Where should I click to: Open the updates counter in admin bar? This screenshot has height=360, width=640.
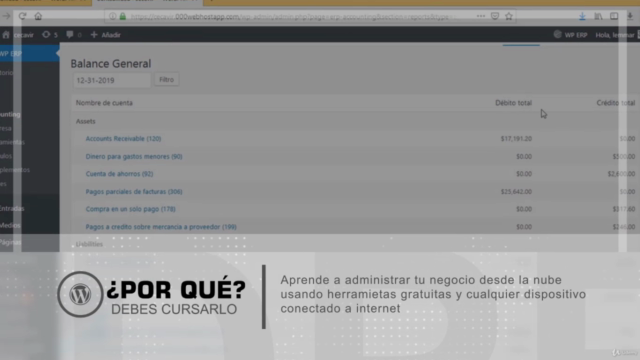(x=50, y=35)
